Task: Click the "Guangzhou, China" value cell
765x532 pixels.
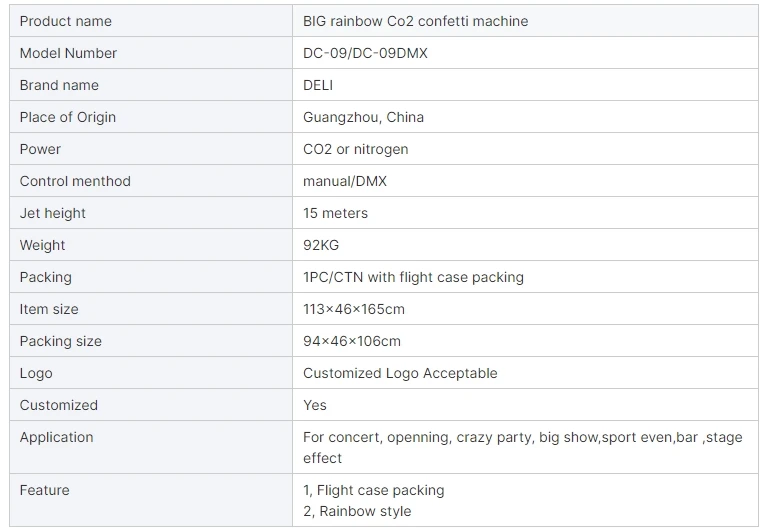Action: (363, 117)
